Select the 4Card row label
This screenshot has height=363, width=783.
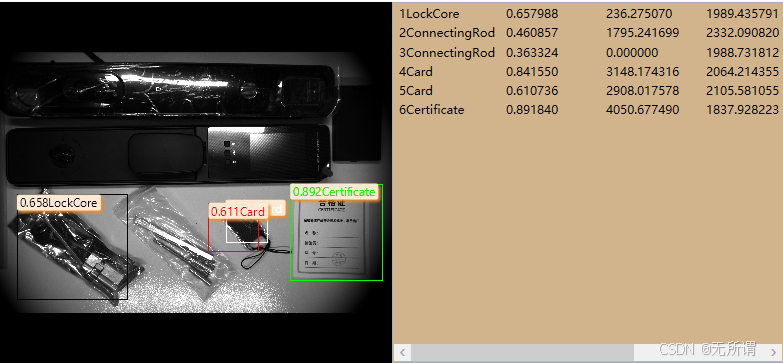point(416,71)
